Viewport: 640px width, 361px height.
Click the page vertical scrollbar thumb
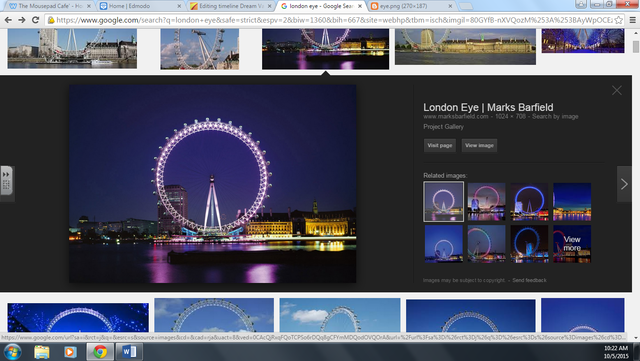click(x=636, y=47)
